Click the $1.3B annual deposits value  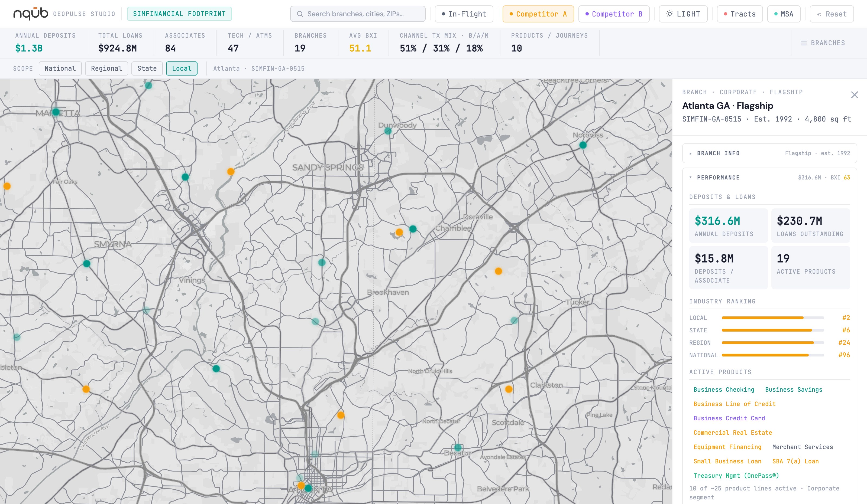(x=29, y=48)
